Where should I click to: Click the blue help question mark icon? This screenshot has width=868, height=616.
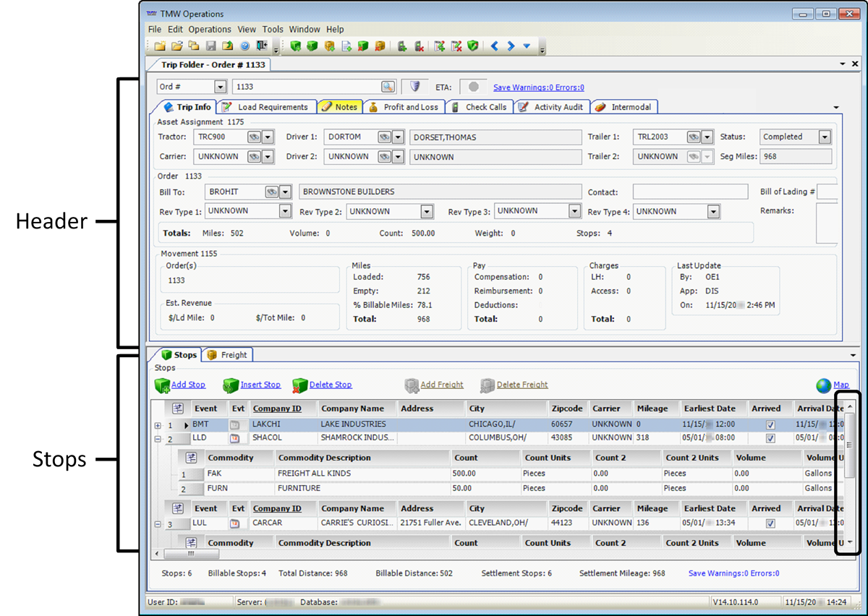point(244,46)
